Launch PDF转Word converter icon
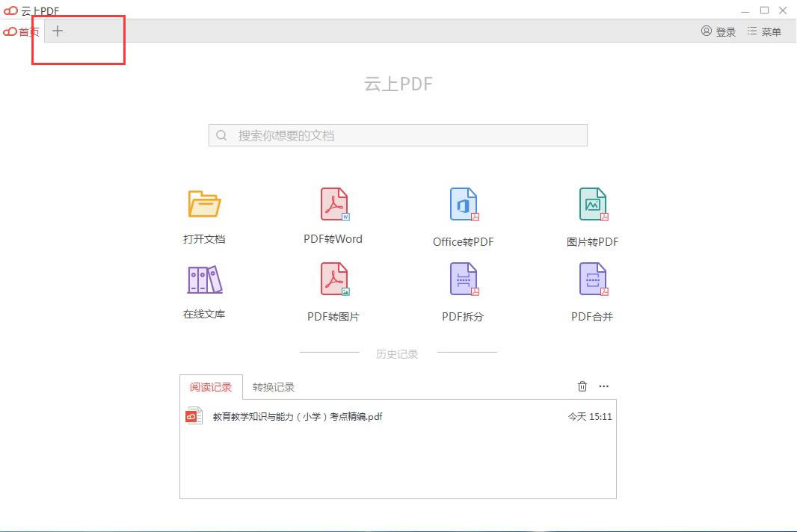The image size is (797, 532). click(334, 204)
